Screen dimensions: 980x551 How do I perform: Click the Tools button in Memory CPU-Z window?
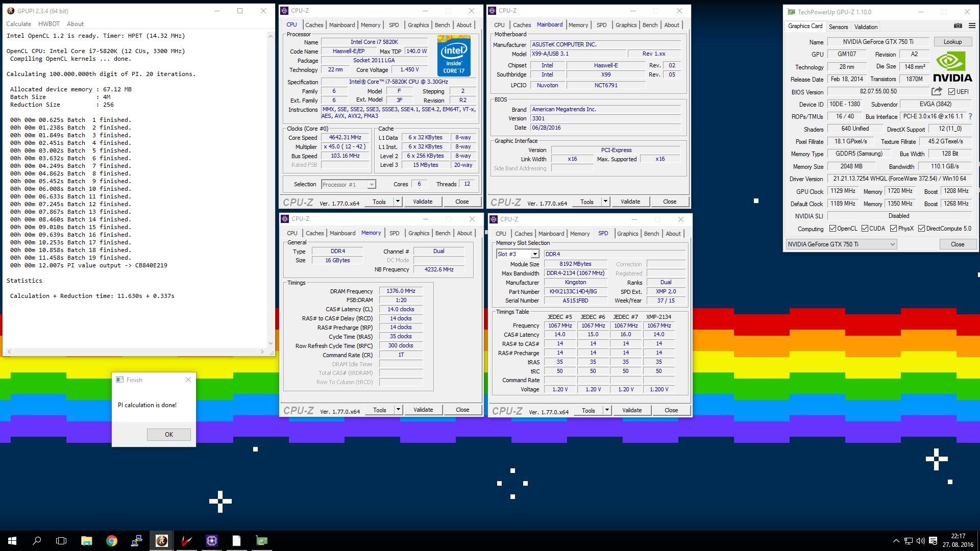coord(380,410)
